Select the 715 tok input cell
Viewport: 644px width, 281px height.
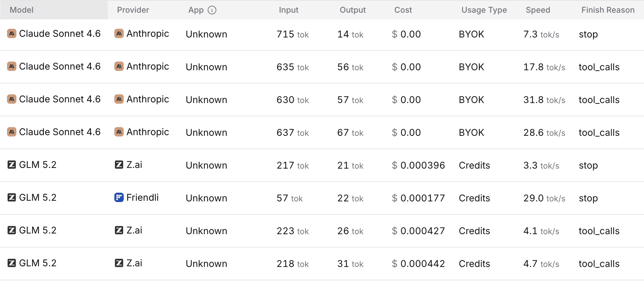293,34
